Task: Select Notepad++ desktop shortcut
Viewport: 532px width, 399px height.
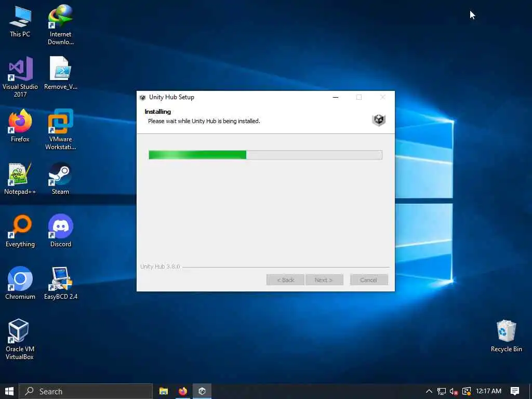Action: click(20, 179)
